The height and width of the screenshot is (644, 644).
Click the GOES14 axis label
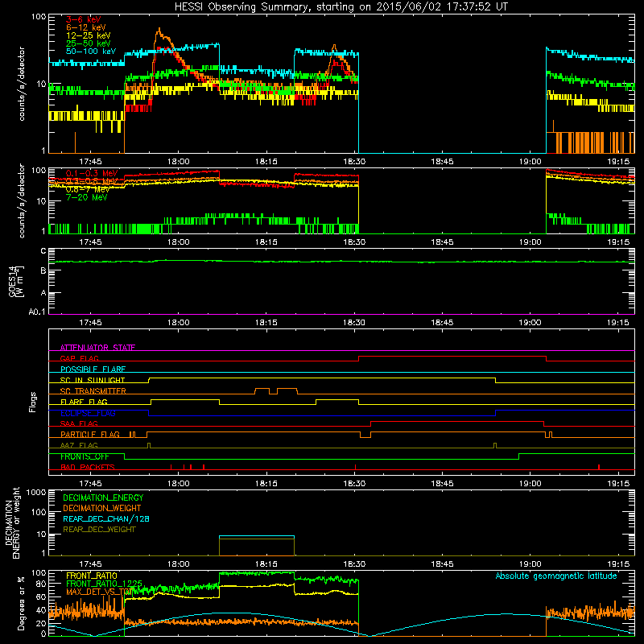coord(16,281)
